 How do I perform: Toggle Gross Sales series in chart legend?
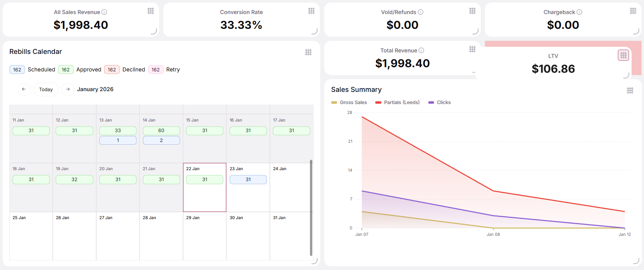coord(349,103)
